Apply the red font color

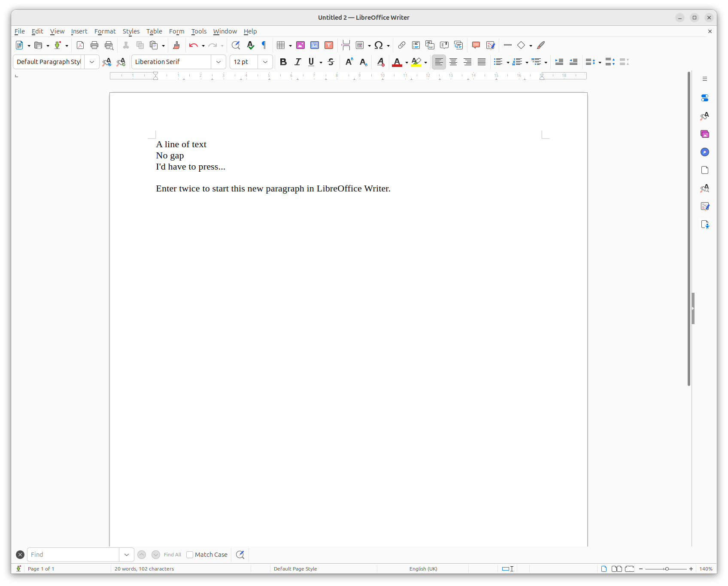(x=397, y=62)
